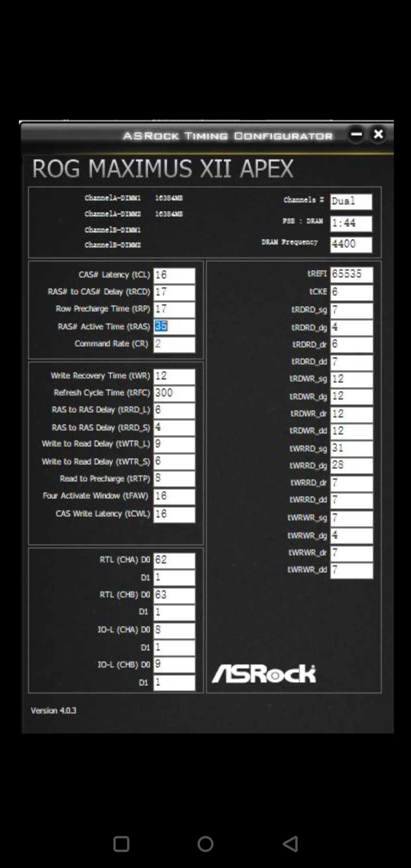The width and height of the screenshot is (411, 868).
Task: Click the ChannelA-DIMM2 label
Action: point(112,214)
